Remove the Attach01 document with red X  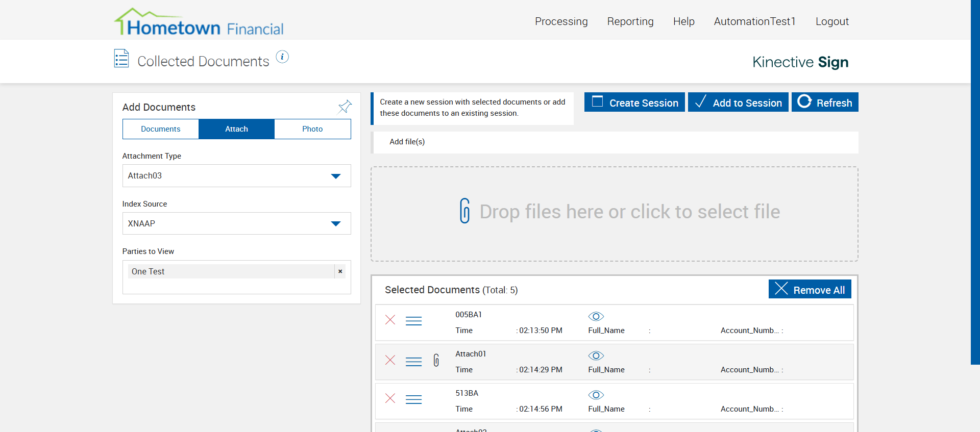point(390,360)
